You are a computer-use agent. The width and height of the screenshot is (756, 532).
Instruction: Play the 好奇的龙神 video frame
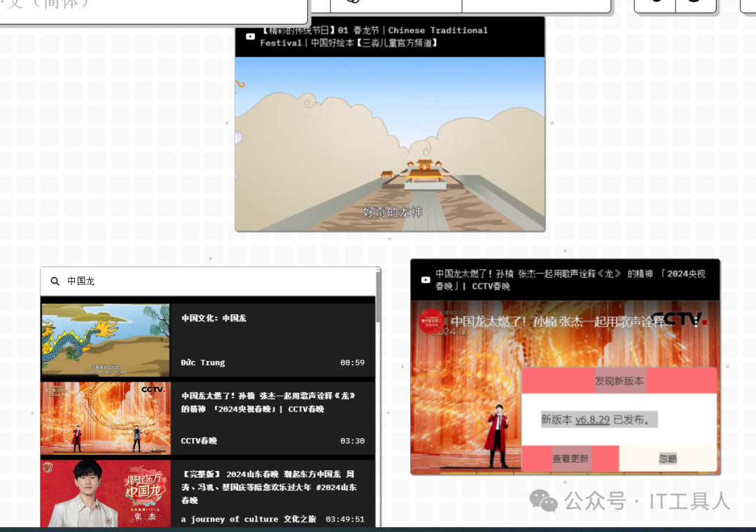tap(390, 143)
